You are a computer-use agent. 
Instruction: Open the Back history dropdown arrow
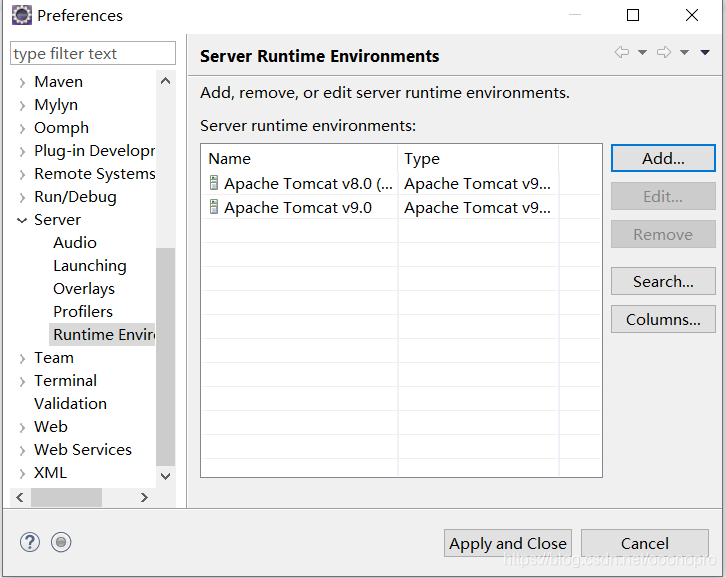tap(642, 52)
